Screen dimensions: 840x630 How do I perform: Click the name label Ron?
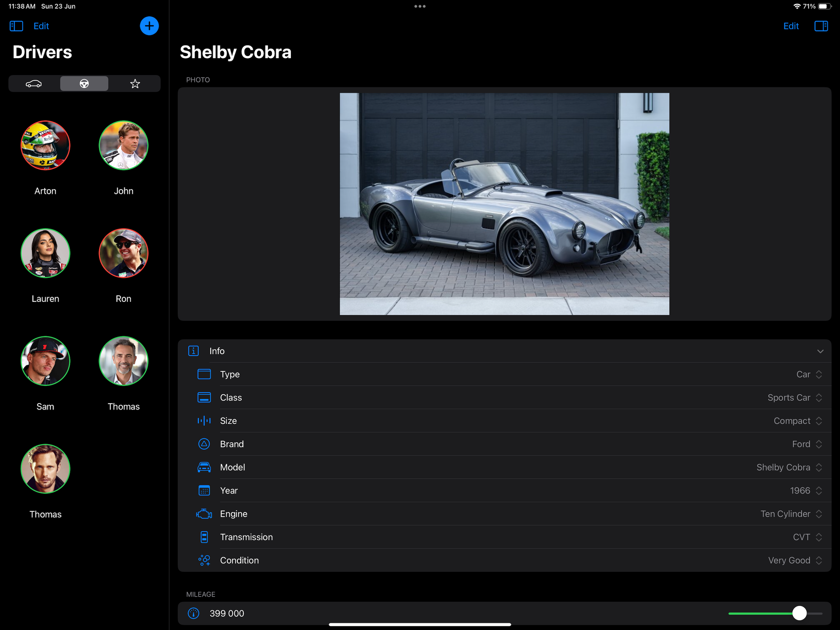(123, 299)
